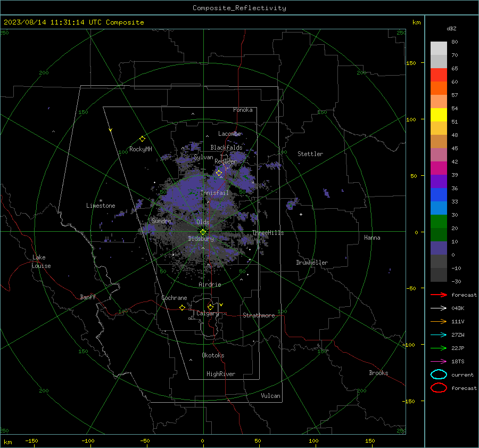Image resolution: width=479 pixels, height=448 pixels.
Task: Click the RockyMH label
Action: click(x=141, y=149)
